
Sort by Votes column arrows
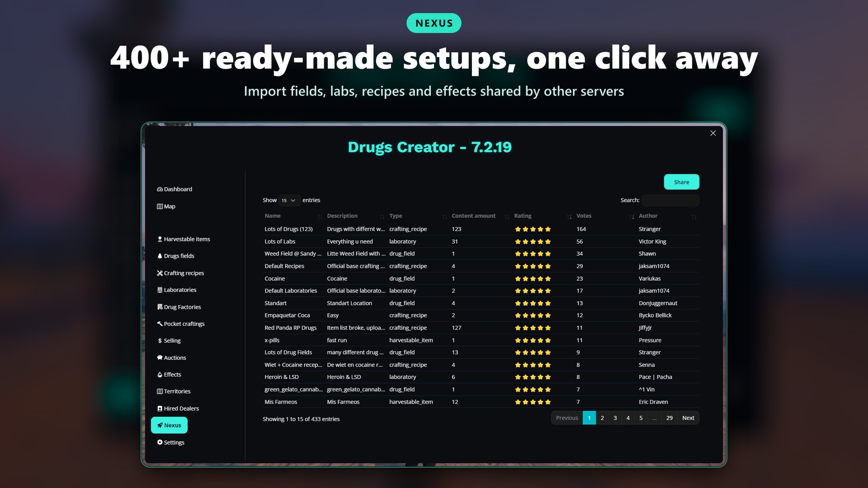click(x=632, y=217)
